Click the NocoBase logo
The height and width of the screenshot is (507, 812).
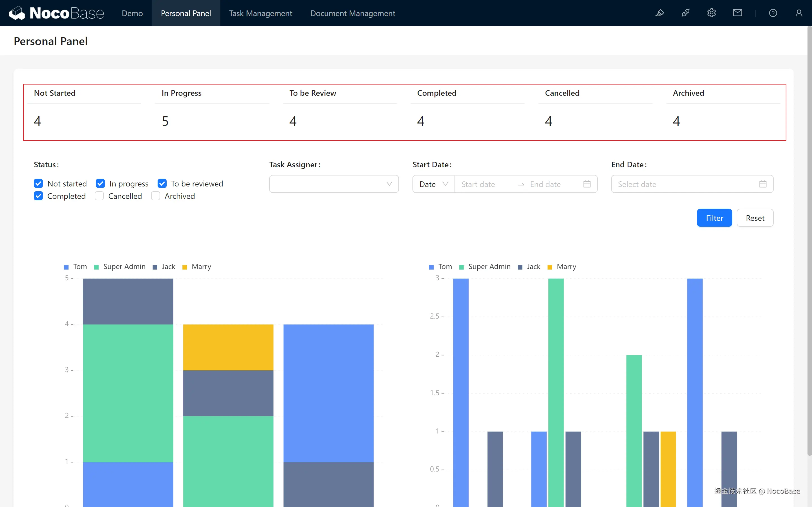click(56, 13)
